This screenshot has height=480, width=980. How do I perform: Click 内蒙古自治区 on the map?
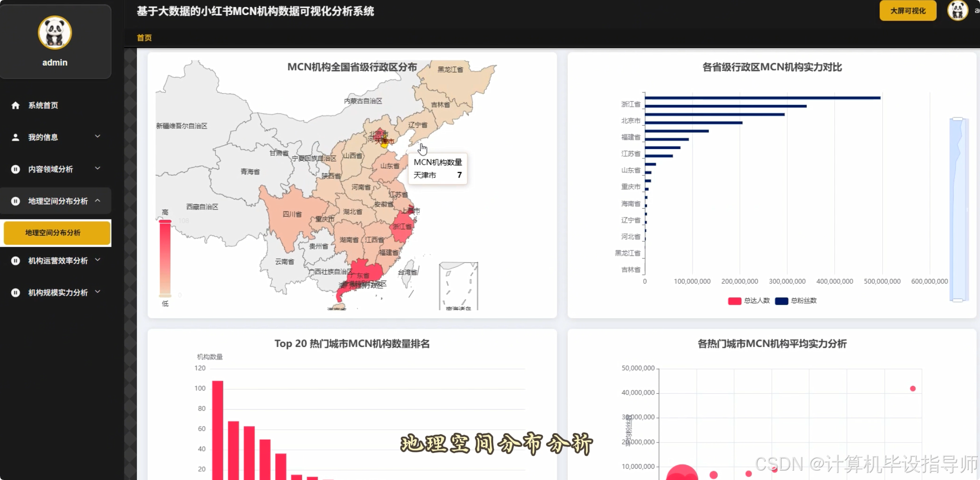coord(362,101)
